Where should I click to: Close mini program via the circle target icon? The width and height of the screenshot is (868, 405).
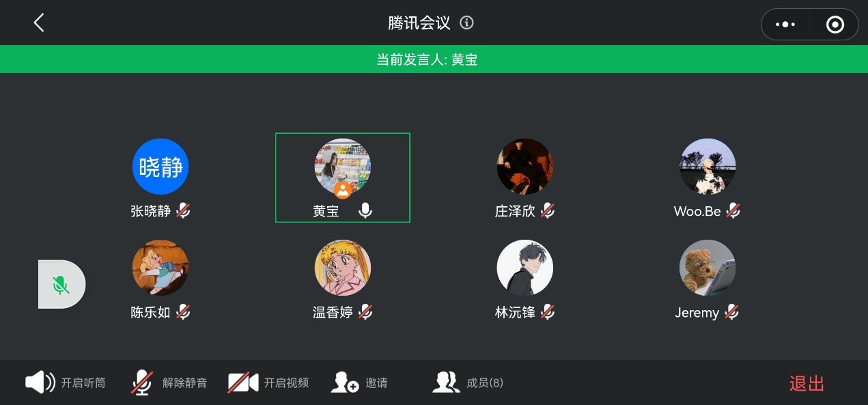pos(835,25)
